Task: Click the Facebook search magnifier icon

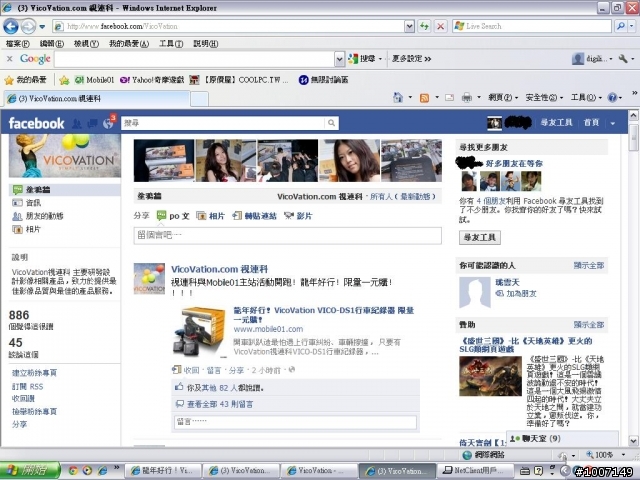Action: (331, 123)
